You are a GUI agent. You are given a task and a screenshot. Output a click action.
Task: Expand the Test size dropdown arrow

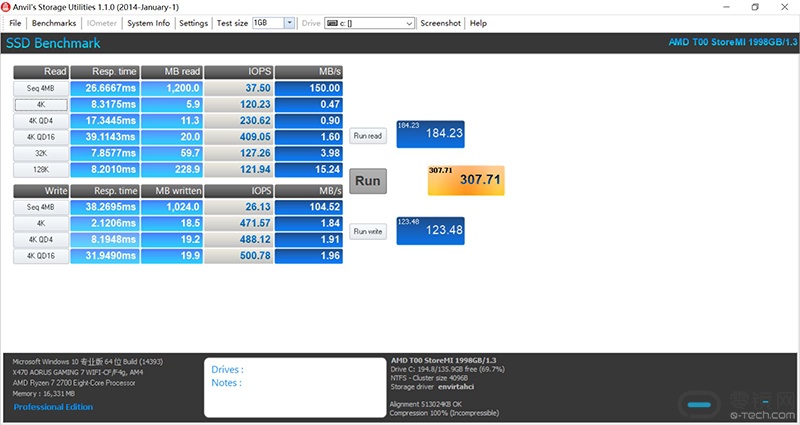tap(289, 23)
